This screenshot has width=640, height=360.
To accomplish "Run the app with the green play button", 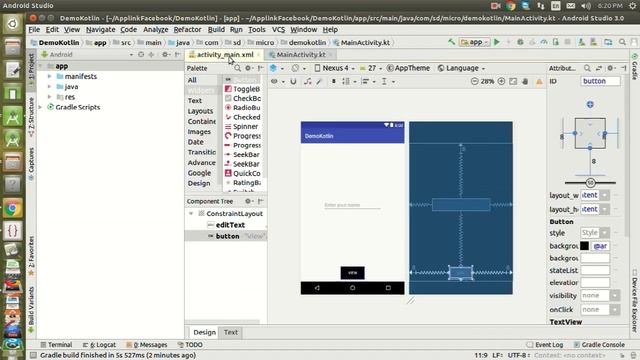I will coord(497,42).
